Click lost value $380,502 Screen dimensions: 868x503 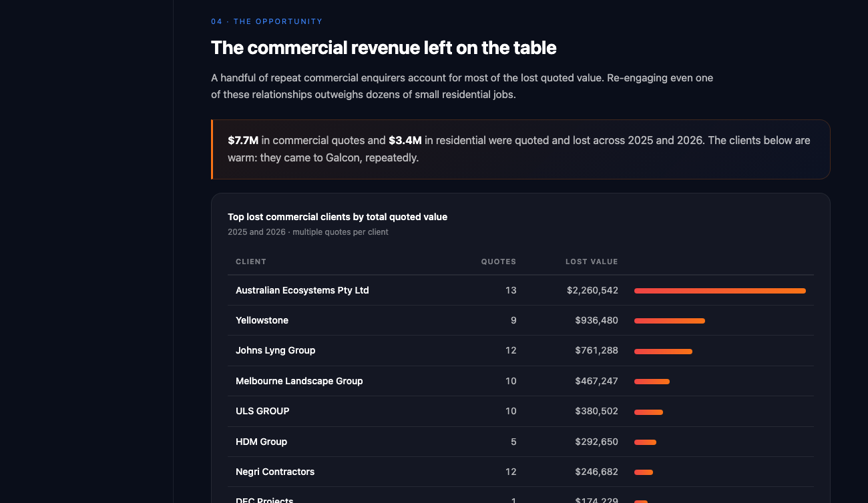[x=596, y=411]
